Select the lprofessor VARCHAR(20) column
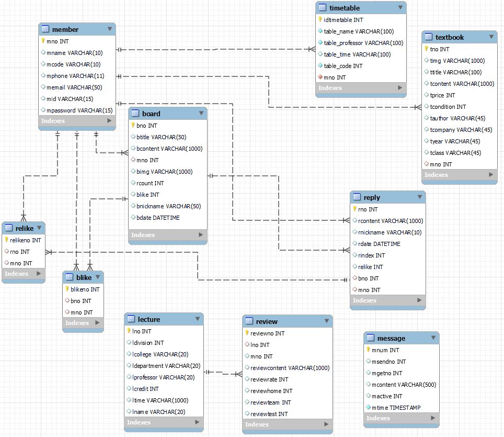Screen dimensions: 504x437 [x=164, y=377]
